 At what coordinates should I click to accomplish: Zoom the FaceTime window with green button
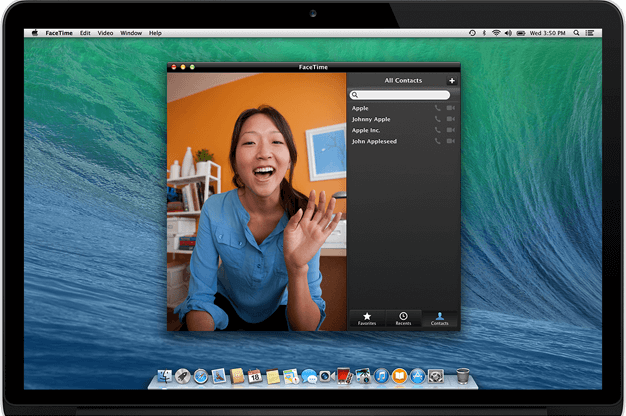pos(192,67)
